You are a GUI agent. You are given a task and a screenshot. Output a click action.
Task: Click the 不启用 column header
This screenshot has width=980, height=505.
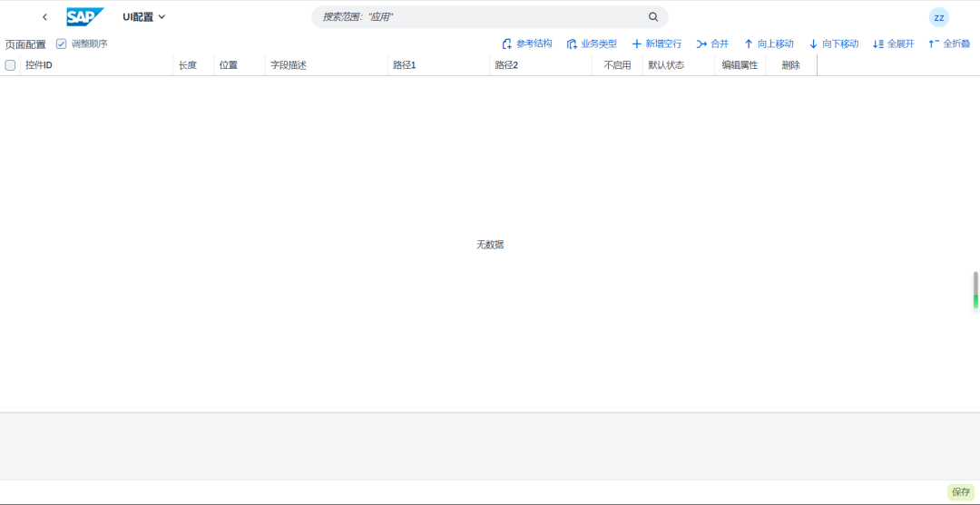(x=618, y=65)
